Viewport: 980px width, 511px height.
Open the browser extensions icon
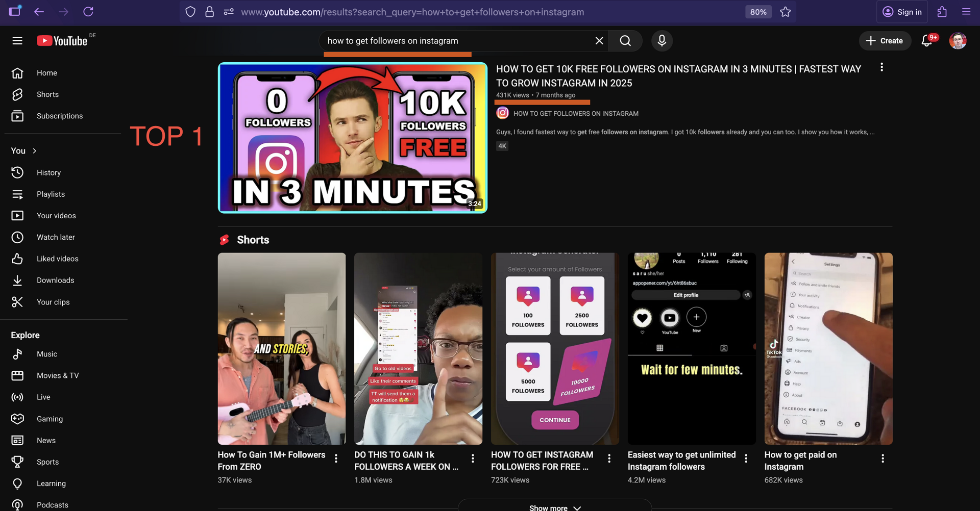point(942,12)
